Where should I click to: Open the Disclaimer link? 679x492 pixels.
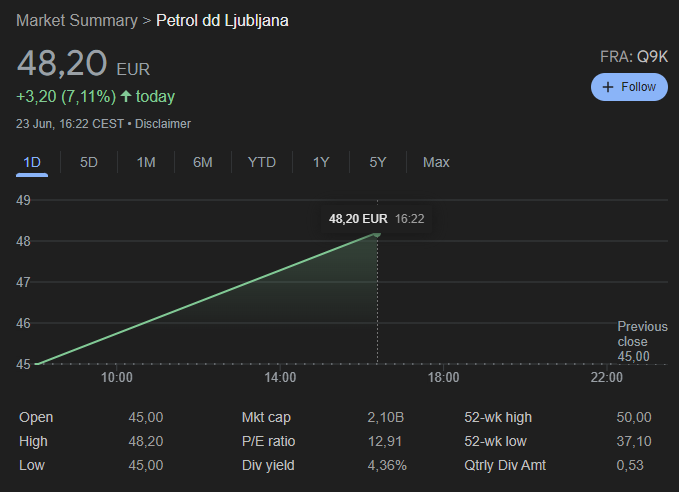click(x=163, y=124)
